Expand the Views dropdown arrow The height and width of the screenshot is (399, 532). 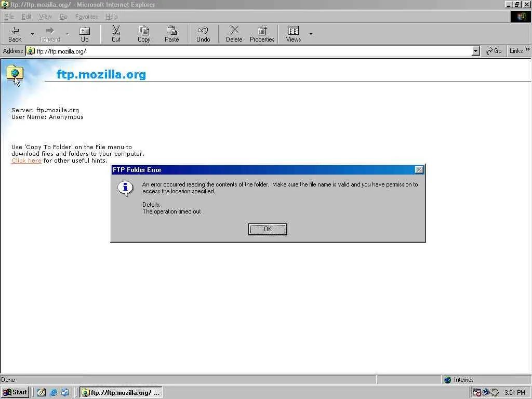(311, 34)
